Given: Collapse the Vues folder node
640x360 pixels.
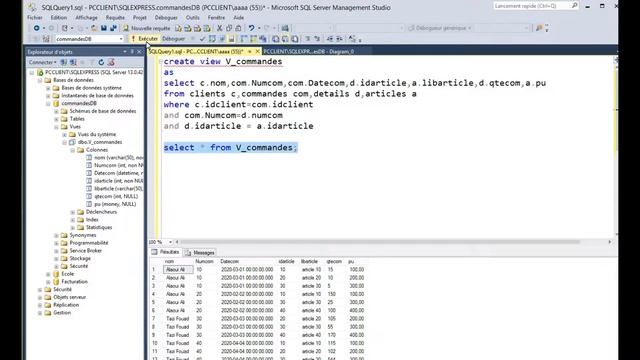Looking at the screenshot, I should (56, 127).
